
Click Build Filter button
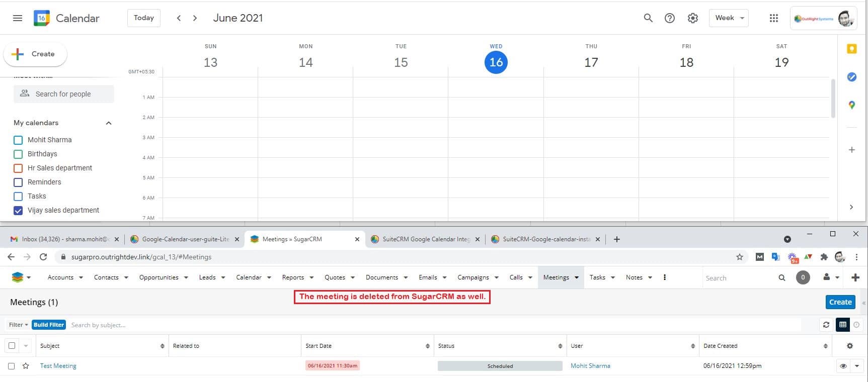click(x=49, y=325)
